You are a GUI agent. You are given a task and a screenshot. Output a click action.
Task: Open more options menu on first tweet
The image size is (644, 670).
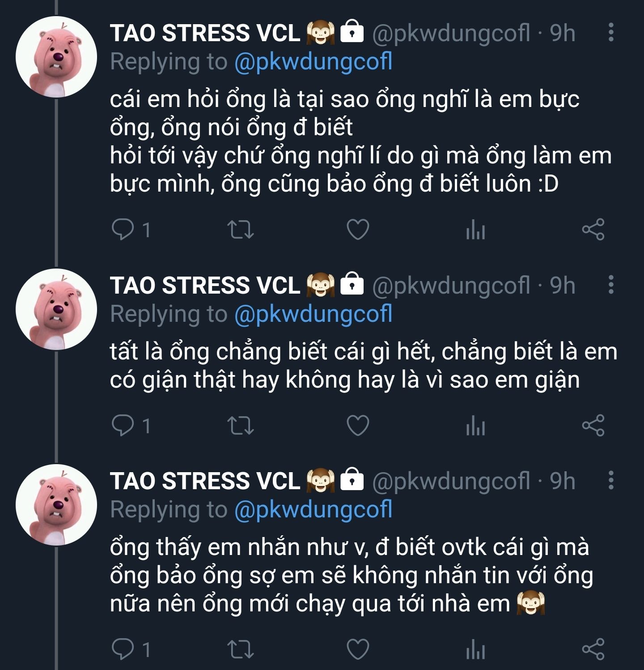coord(611,32)
